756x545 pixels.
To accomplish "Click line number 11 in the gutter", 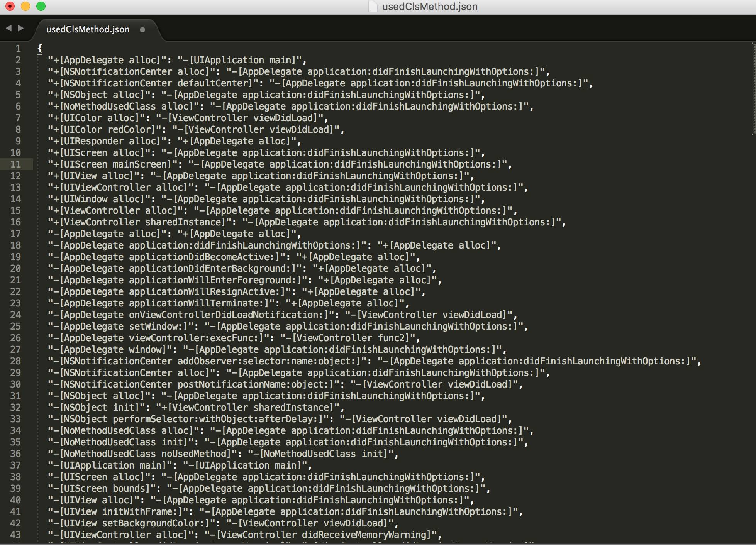I will click(x=15, y=164).
